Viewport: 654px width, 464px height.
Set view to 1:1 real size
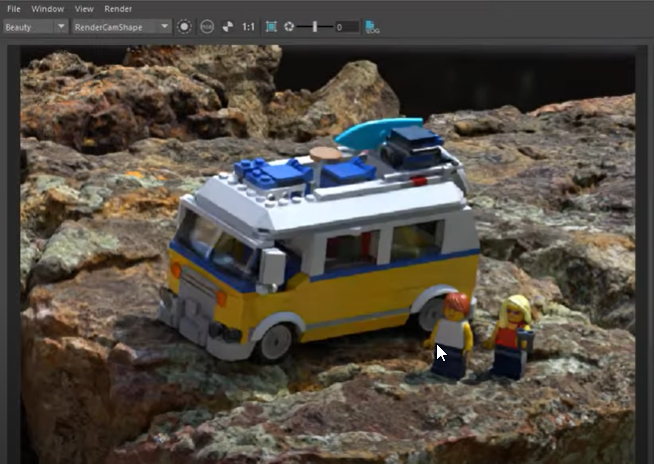point(247,26)
